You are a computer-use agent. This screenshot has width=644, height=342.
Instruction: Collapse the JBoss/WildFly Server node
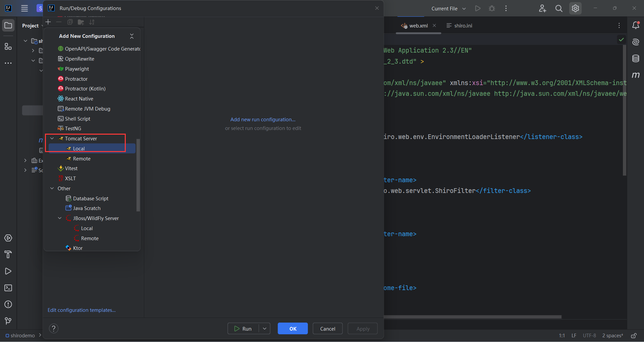(x=60, y=218)
